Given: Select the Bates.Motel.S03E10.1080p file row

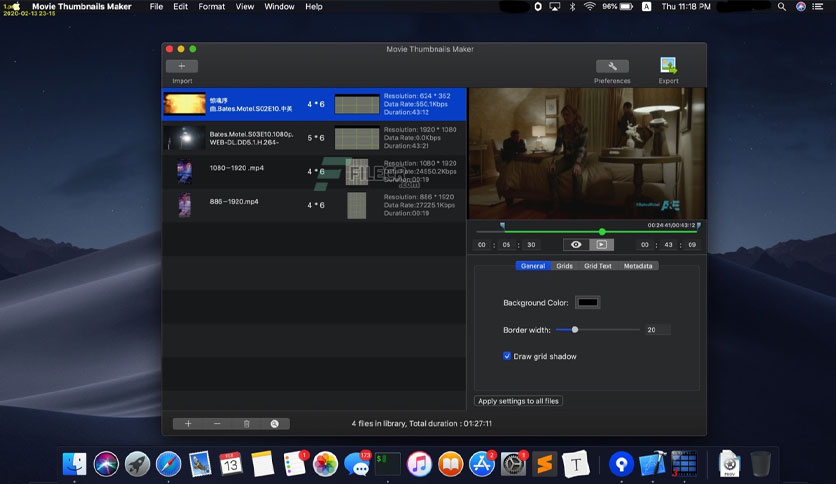Looking at the screenshot, I should pos(314,138).
